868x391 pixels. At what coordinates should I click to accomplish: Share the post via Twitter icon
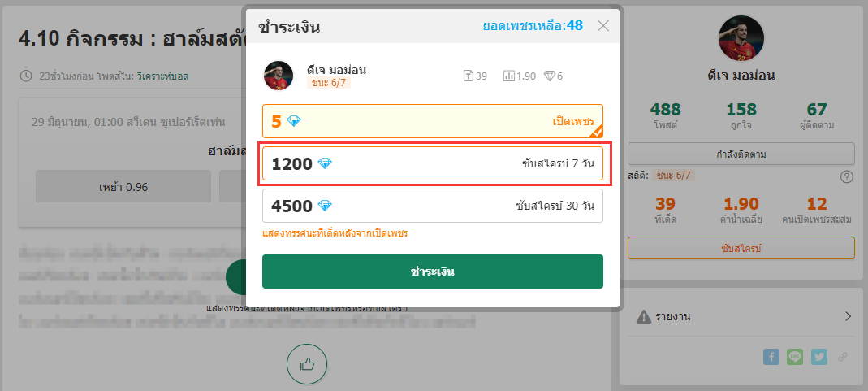[819, 357]
